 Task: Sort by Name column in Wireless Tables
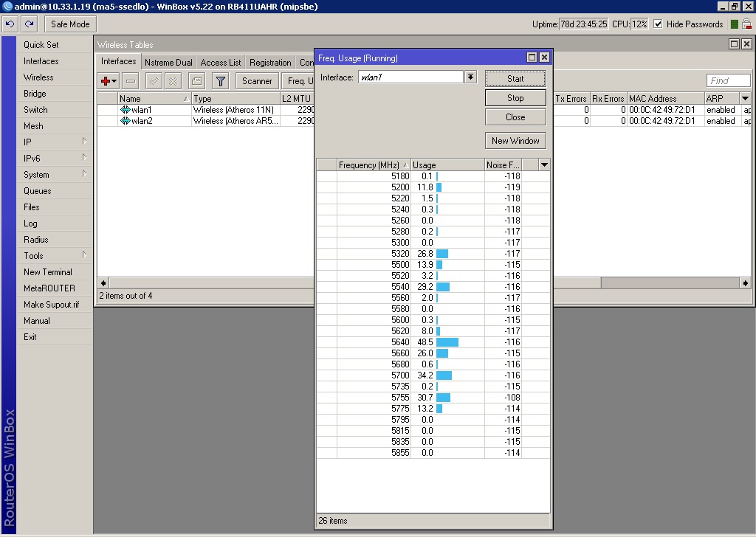pos(154,98)
